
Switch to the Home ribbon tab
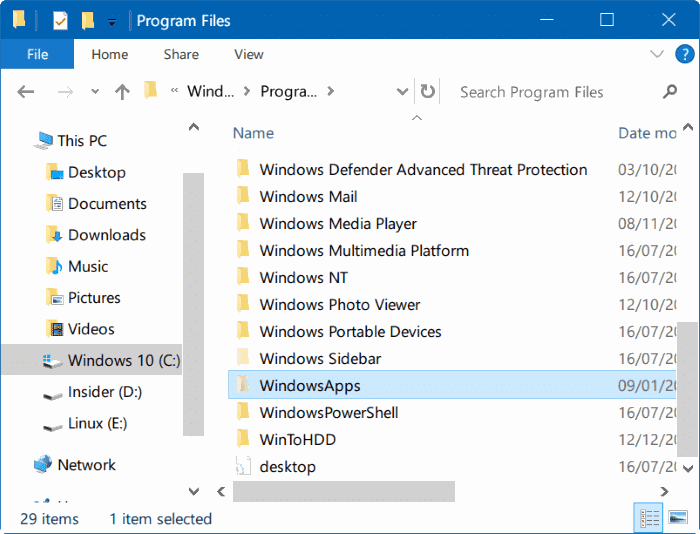(x=110, y=54)
